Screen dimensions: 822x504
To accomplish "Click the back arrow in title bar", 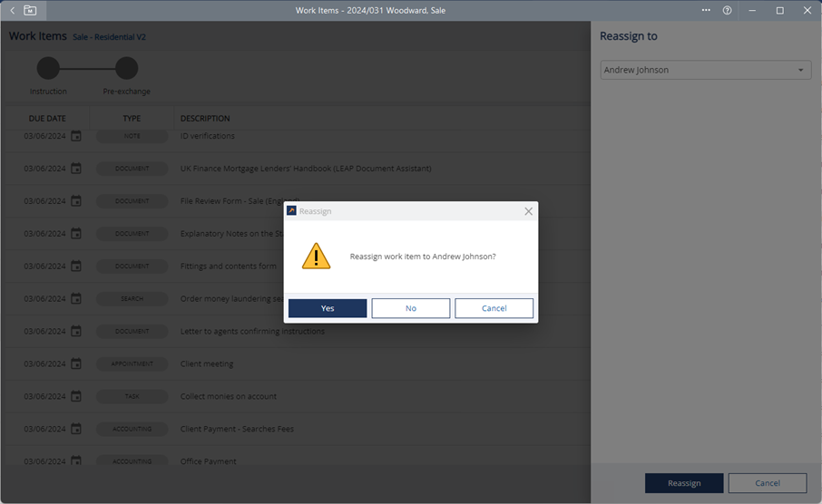I will (x=12, y=11).
